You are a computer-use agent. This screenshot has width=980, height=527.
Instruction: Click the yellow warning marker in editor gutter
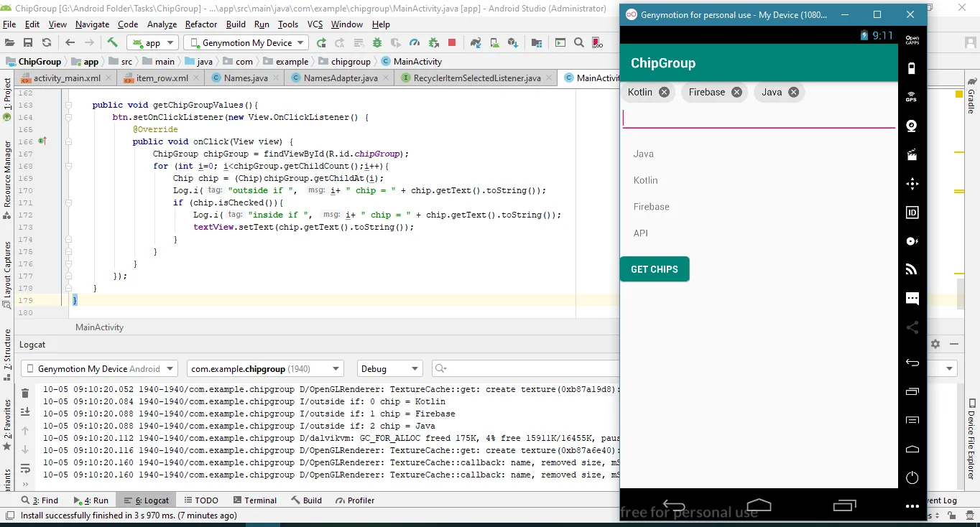pos(958,94)
